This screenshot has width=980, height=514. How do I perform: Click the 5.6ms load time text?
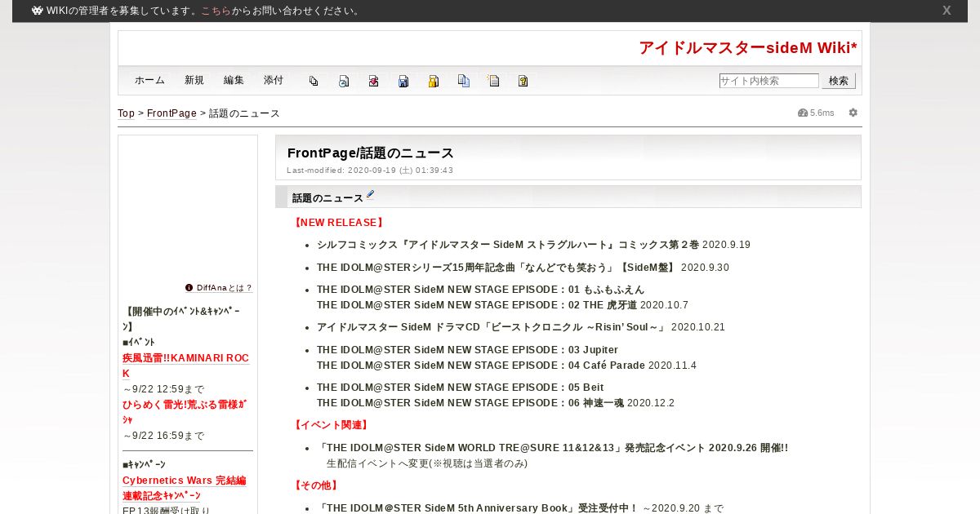pyautogui.click(x=822, y=113)
